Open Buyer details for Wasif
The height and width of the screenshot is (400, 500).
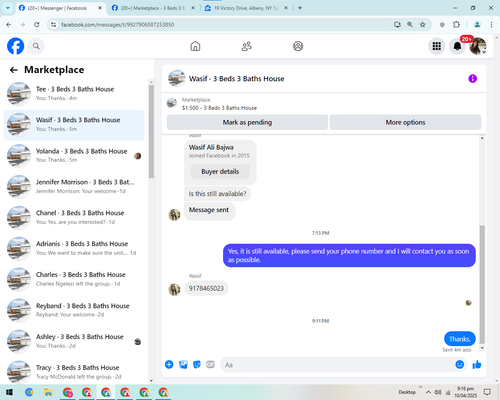(220, 171)
